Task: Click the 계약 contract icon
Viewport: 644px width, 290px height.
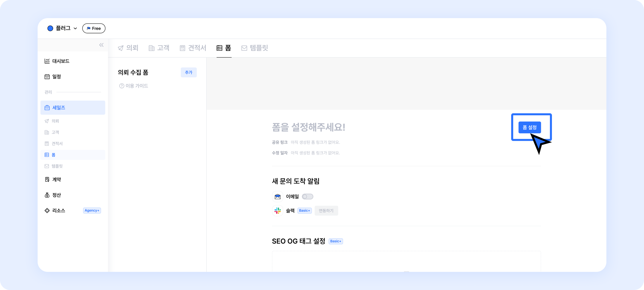Action: coord(47,179)
